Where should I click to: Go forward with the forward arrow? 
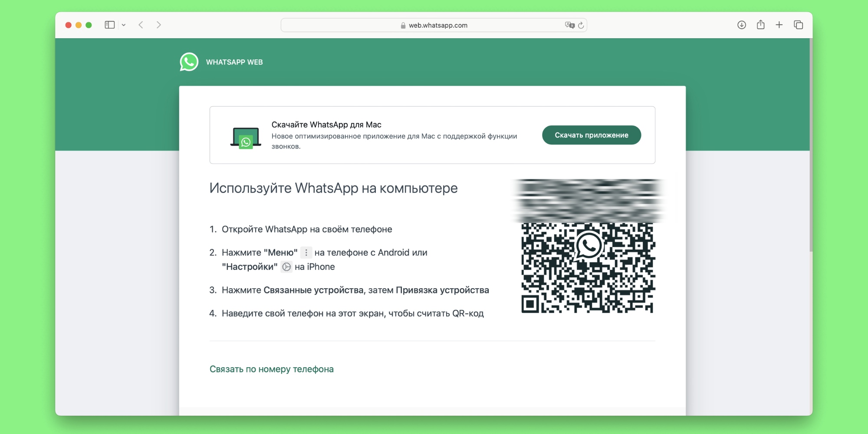tap(159, 25)
